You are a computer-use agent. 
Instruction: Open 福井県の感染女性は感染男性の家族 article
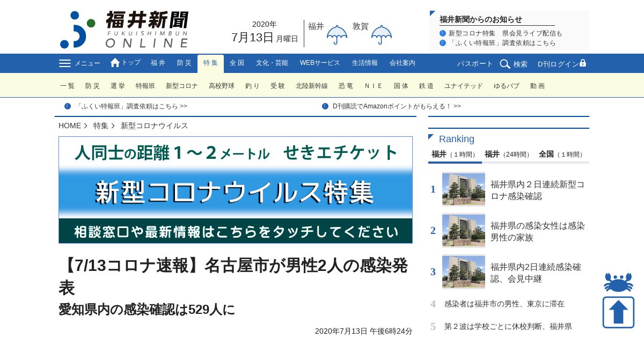[x=537, y=231]
